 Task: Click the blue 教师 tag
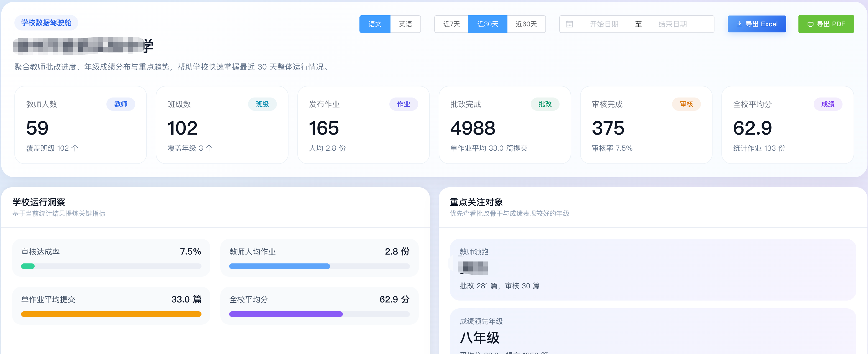pos(121,104)
